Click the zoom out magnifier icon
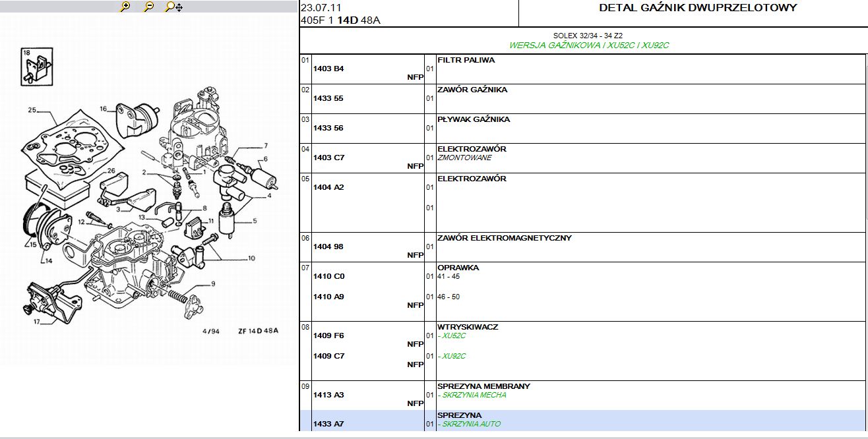The height and width of the screenshot is (439, 868). coord(148,7)
